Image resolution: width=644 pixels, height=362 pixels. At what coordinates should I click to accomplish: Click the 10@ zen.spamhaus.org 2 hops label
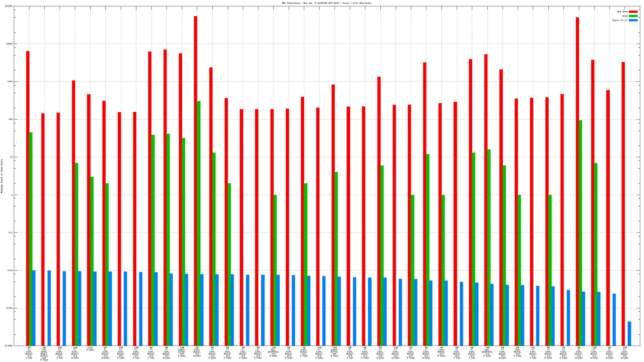pyautogui.click(x=487, y=352)
